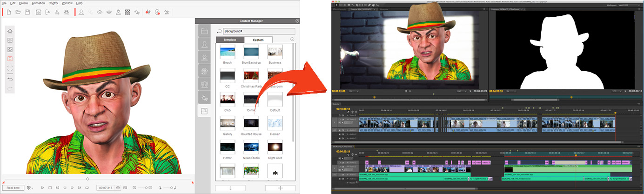Click the add (plus) button in Content Manager

(280, 188)
